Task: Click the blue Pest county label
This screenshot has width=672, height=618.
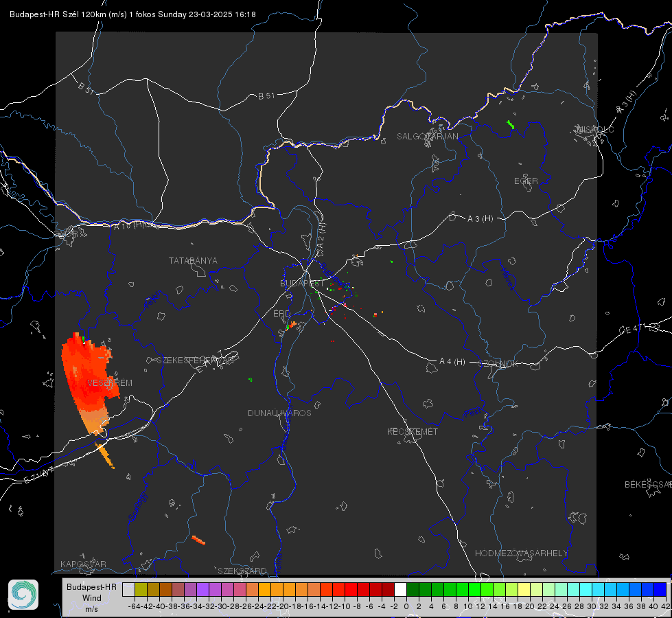Action: 473,413
